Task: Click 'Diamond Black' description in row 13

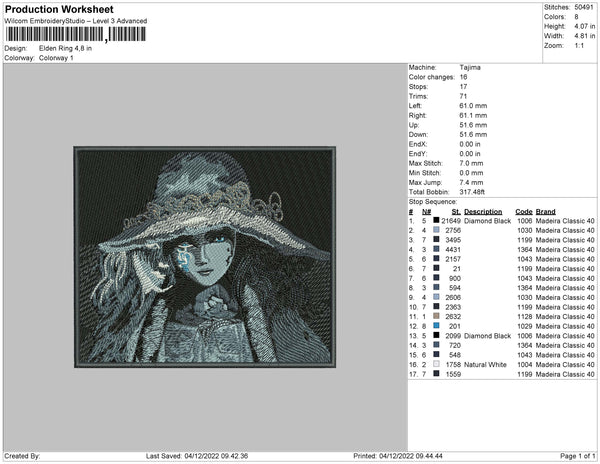Action: pyautogui.click(x=488, y=336)
